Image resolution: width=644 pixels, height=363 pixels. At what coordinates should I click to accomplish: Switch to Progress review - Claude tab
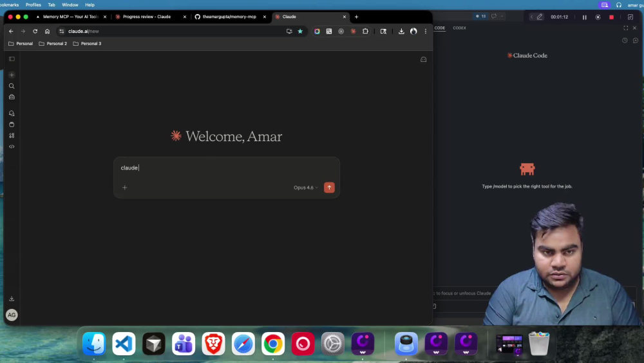coord(147,17)
